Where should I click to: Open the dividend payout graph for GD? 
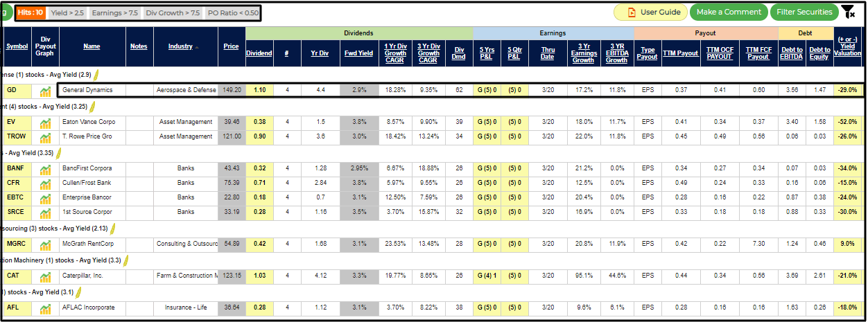point(45,90)
